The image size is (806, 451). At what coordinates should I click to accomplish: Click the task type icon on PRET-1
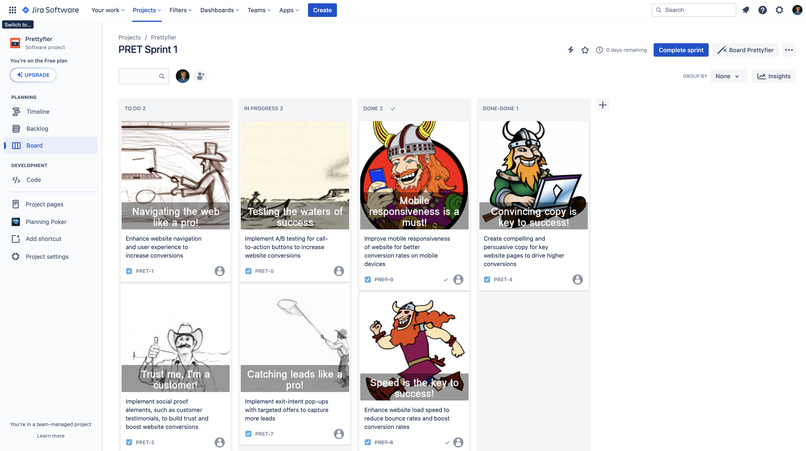pyautogui.click(x=129, y=271)
